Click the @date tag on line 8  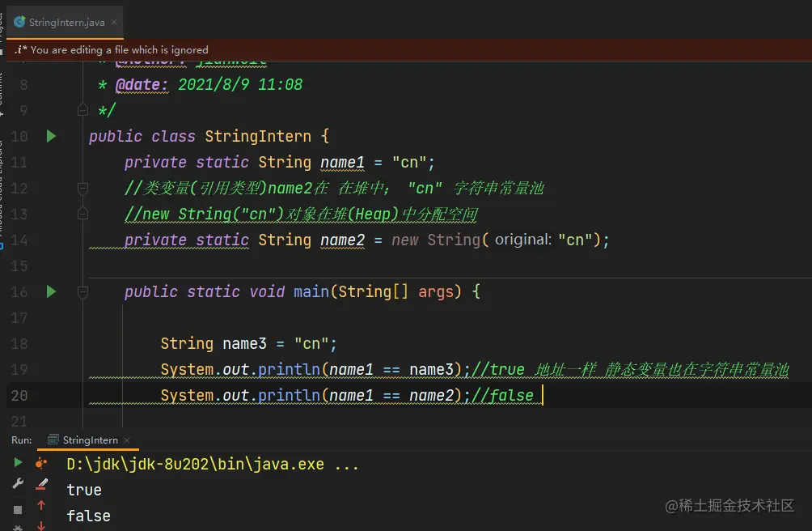point(142,84)
